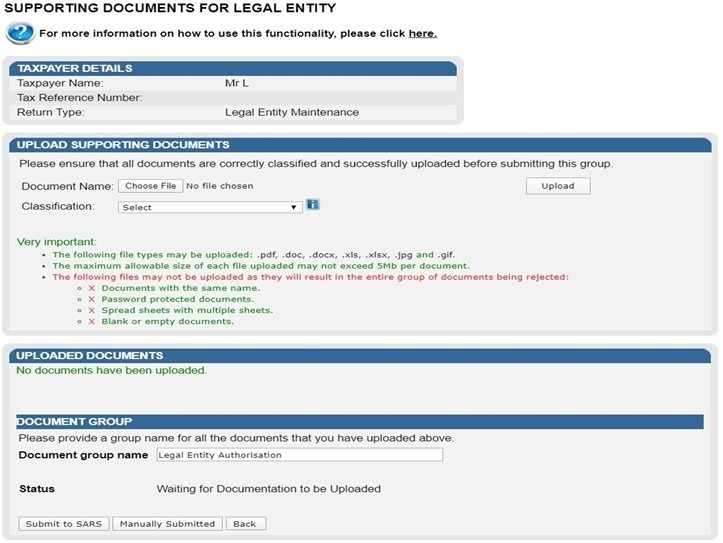Image resolution: width=723 pixels, height=543 pixels.
Task: Click red X beside Blank or empty documents
Action: [x=92, y=321]
